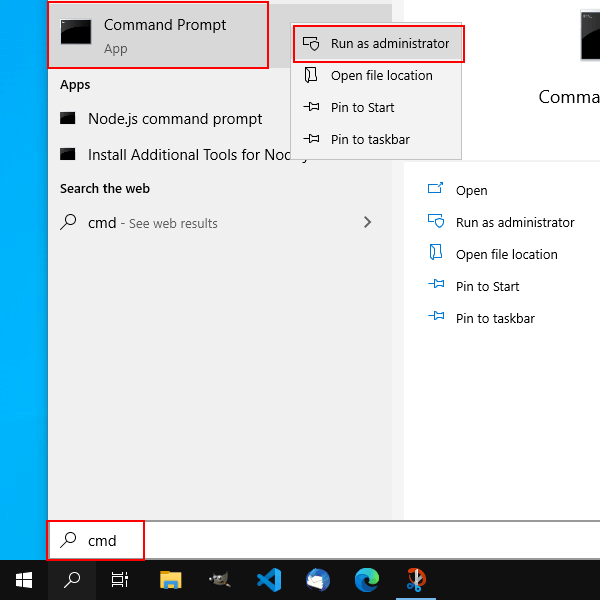Click the file icon beside context-menu Open file location
The width and height of the screenshot is (600, 600).
pyautogui.click(x=310, y=75)
